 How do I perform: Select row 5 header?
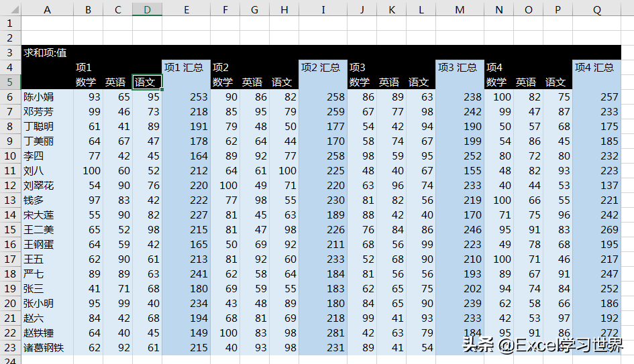10,82
